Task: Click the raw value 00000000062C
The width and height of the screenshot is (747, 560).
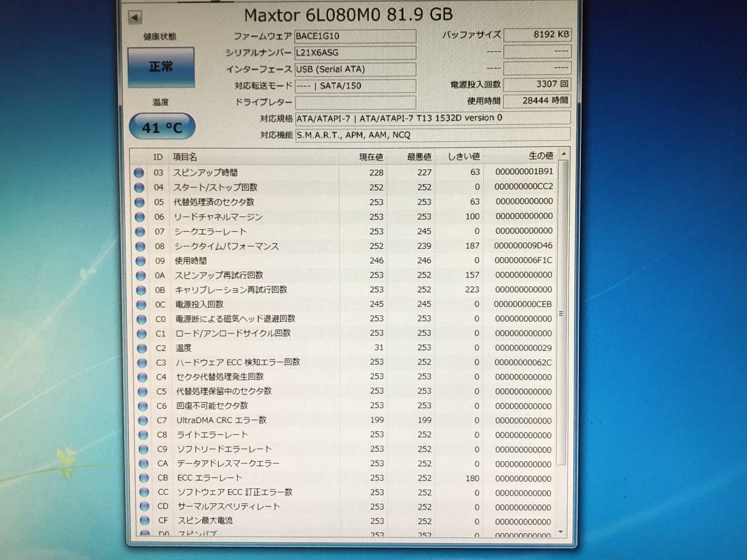Action: [x=523, y=362]
